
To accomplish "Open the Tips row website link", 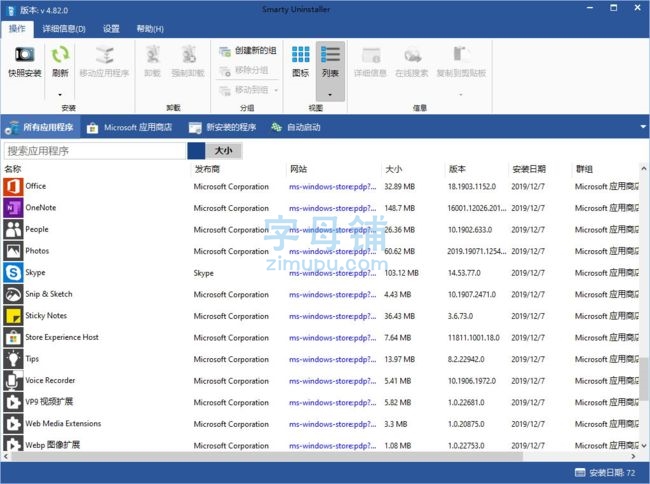I will coord(332,359).
